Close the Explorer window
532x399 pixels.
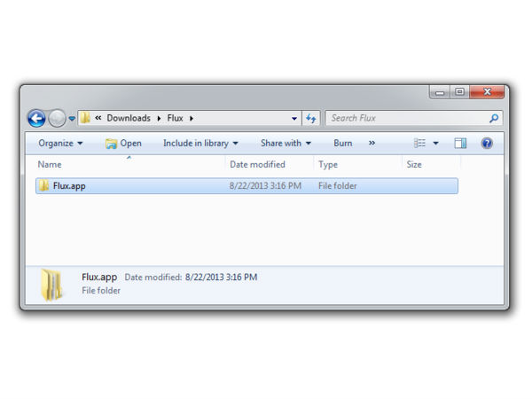coord(487,92)
